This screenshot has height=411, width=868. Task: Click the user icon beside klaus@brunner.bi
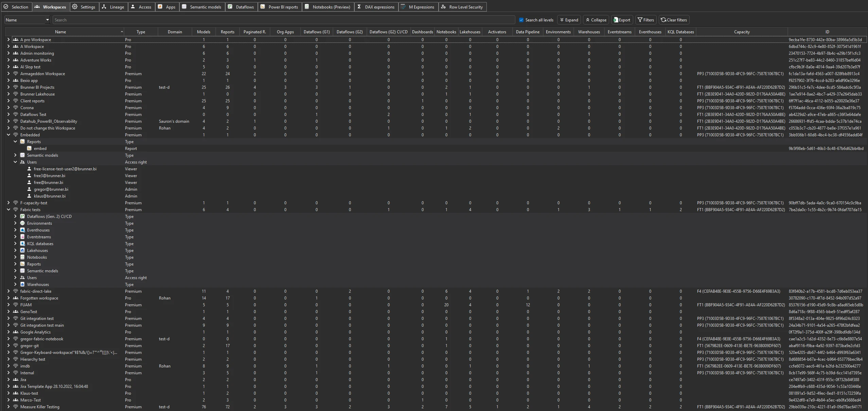tap(29, 196)
